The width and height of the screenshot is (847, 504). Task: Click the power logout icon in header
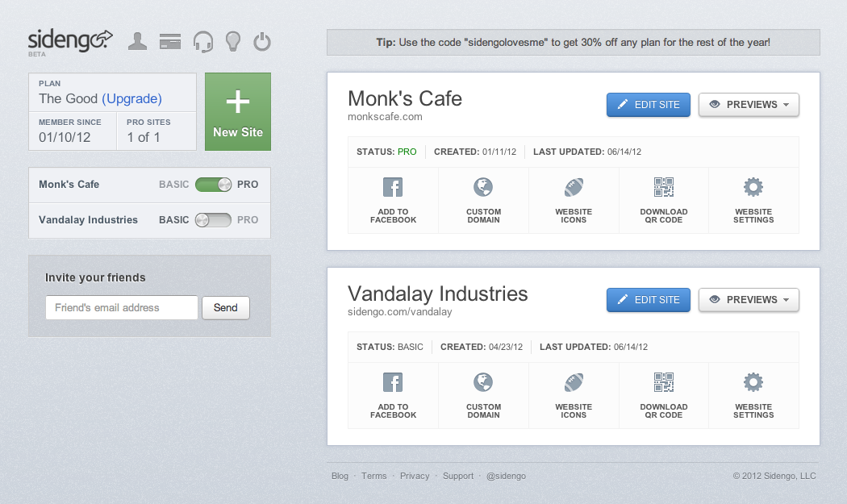(x=261, y=40)
